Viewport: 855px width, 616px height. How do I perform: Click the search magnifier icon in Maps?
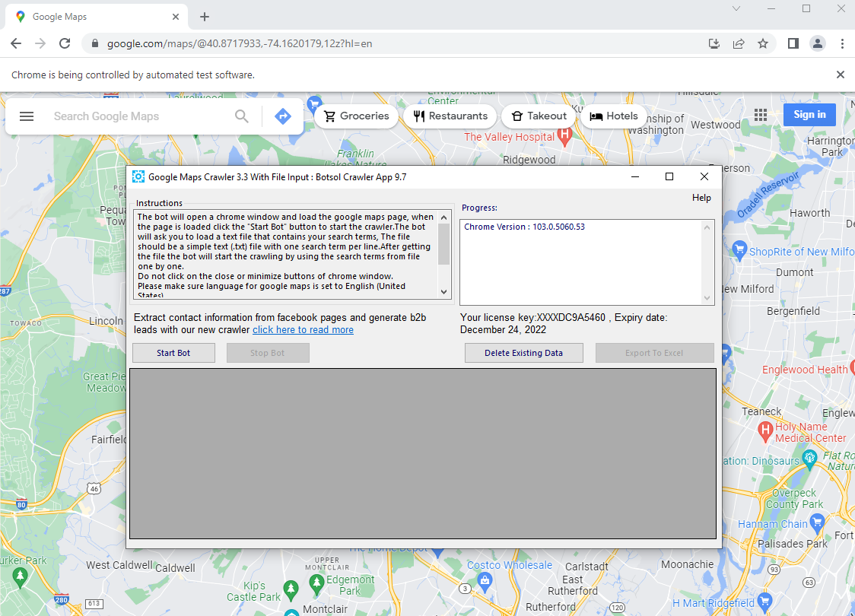242,116
